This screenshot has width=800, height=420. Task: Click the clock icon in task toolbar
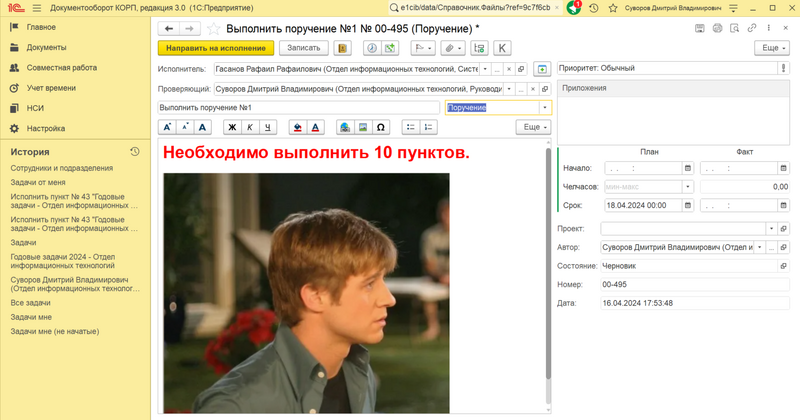click(372, 48)
